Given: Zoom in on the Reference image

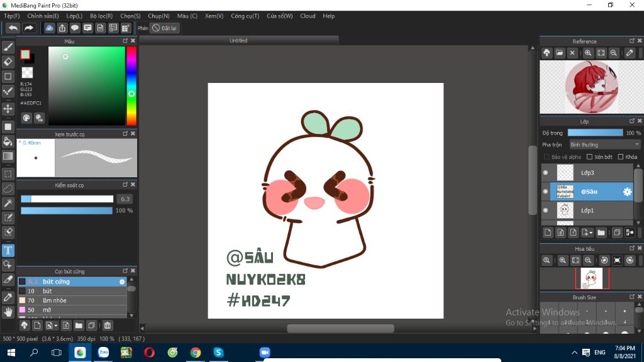Looking at the screenshot, I should coord(588,53).
